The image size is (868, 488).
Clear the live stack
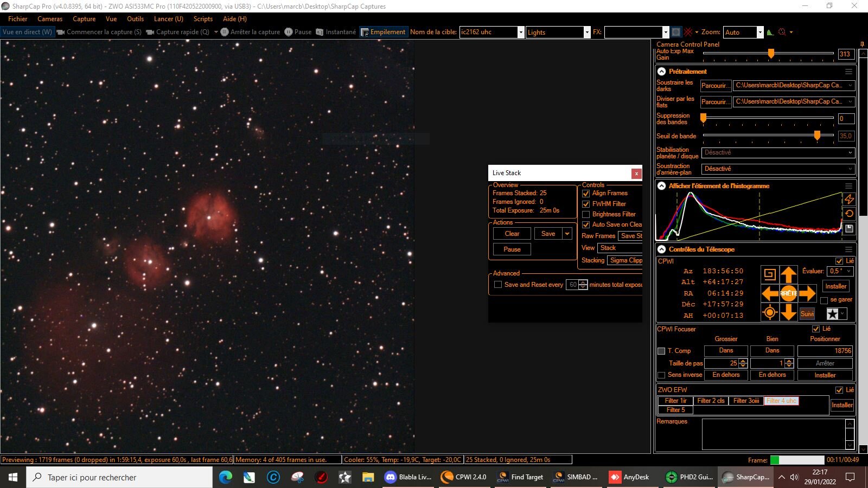pyautogui.click(x=512, y=234)
